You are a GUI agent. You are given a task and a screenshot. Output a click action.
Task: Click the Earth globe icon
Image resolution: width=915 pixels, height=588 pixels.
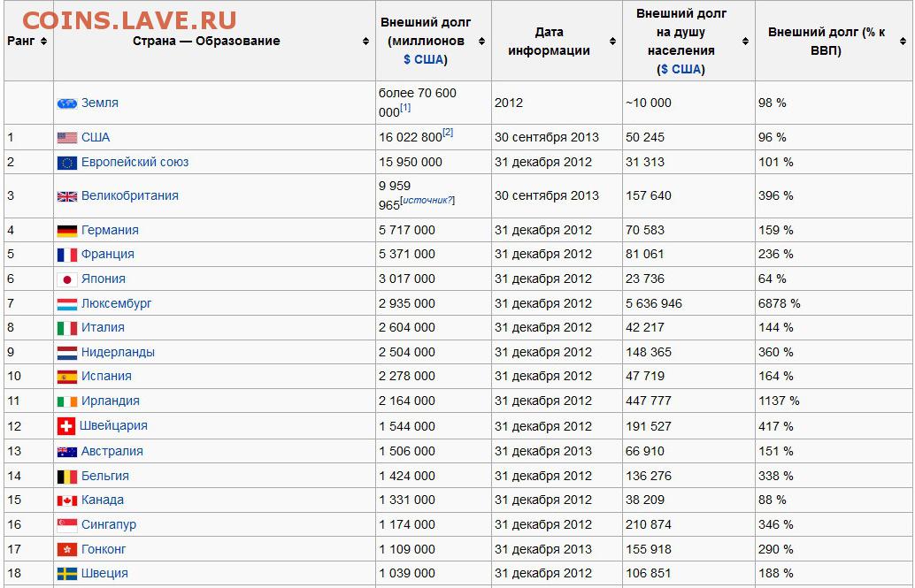(67, 103)
